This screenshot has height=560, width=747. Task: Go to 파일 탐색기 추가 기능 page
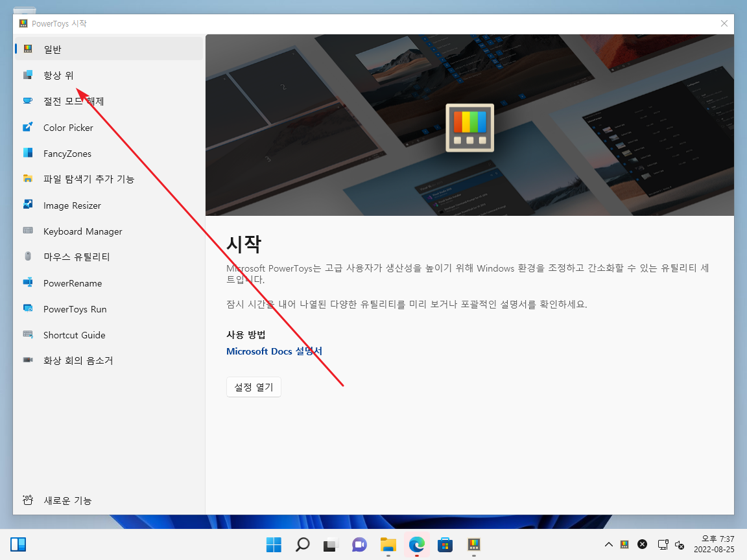(x=109, y=179)
